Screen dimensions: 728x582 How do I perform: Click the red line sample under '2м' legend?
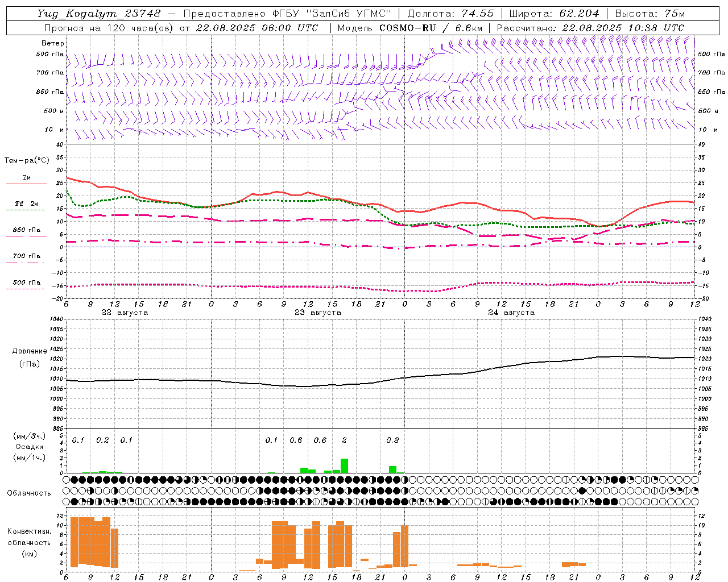coord(27,184)
